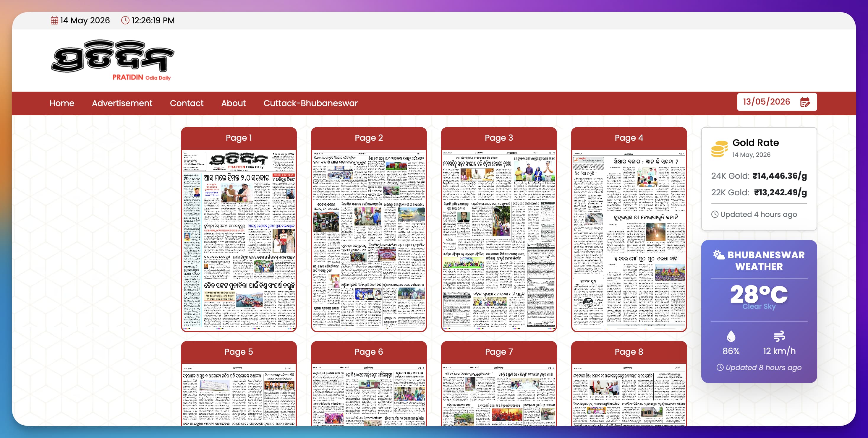
Task: Click the Page 3 header label
Action: (499, 138)
